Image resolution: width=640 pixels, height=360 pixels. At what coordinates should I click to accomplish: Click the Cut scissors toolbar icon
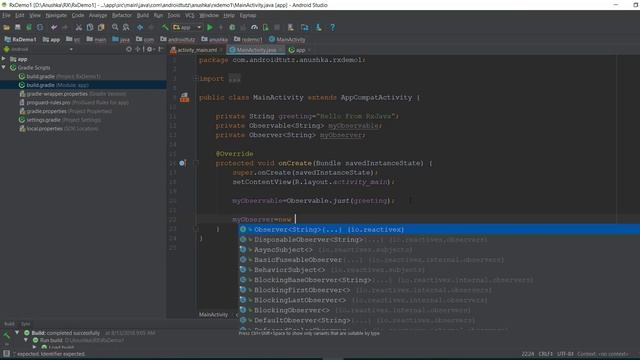coord(78,27)
